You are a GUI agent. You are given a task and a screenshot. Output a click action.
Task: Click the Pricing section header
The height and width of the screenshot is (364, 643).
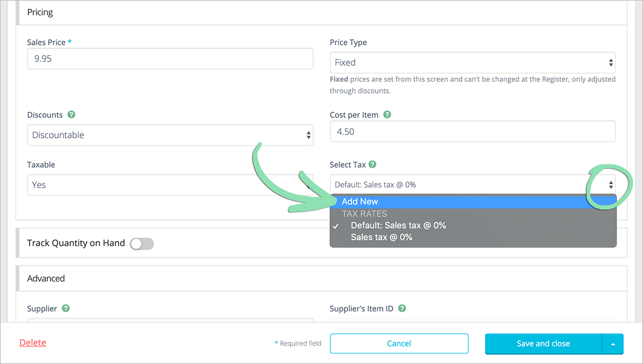pos(40,12)
